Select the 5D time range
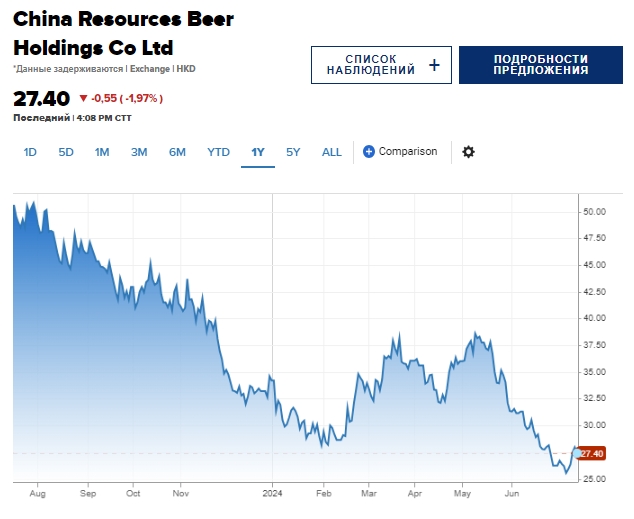This screenshot has height=519, width=634. pyautogui.click(x=66, y=152)
